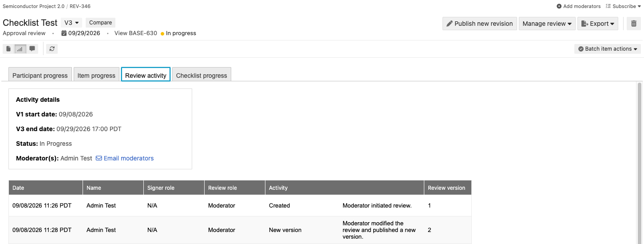
Task: Open the Export dropdown menu
Action: pyautogui.click(x=598, y=24)
